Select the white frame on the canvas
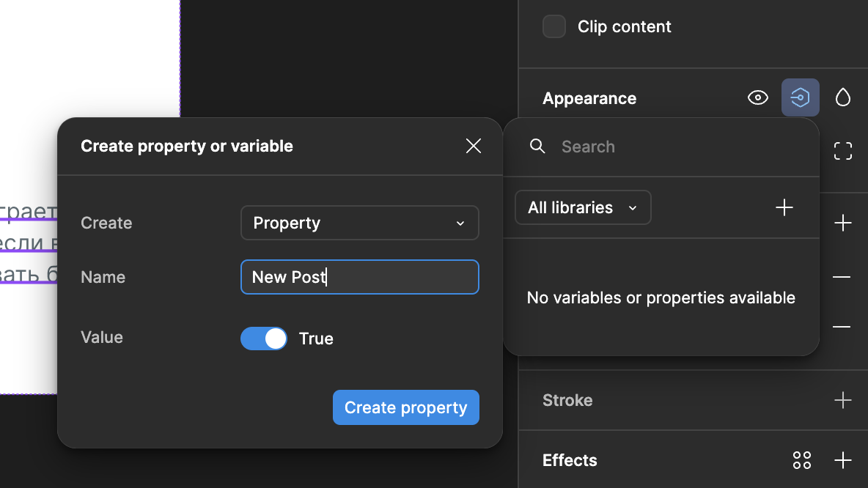868x488 pixels. coord(88,59)
